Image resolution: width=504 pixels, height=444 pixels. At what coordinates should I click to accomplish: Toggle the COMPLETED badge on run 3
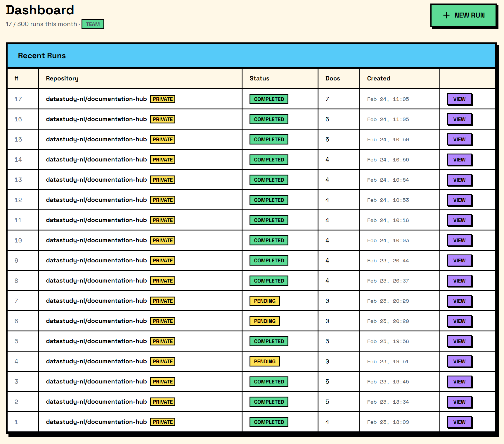(269, 381)
